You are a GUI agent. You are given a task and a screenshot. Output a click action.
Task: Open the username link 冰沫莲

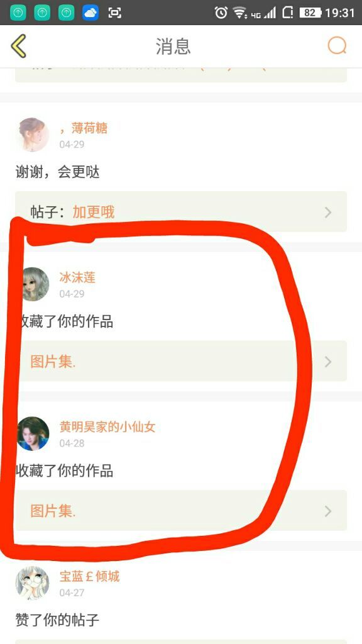pyautogui.click(x=77, y=277)
